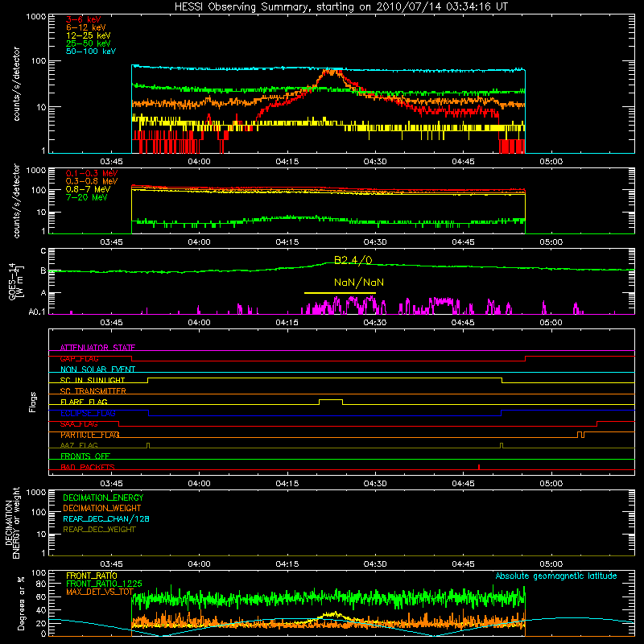Click the 25-50 keV legend entry
This screenshot has width=644, height=644.
pyautogui.click(x=89, y=43)
